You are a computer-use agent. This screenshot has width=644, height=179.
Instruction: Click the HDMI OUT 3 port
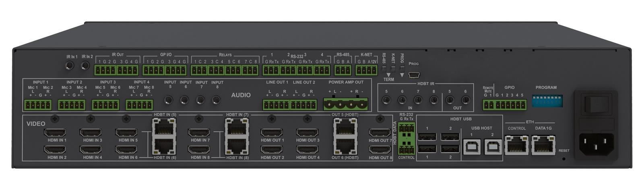(308, 133)
